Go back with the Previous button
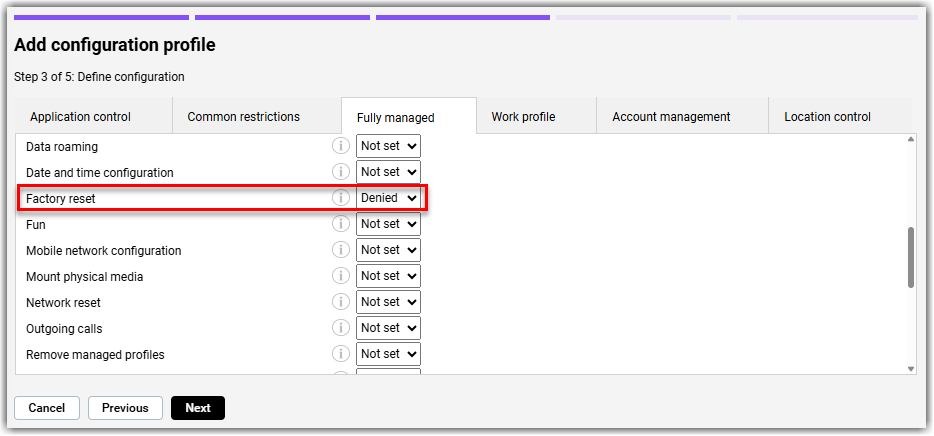Screen dimensions: 934x436 click(125, 408)
